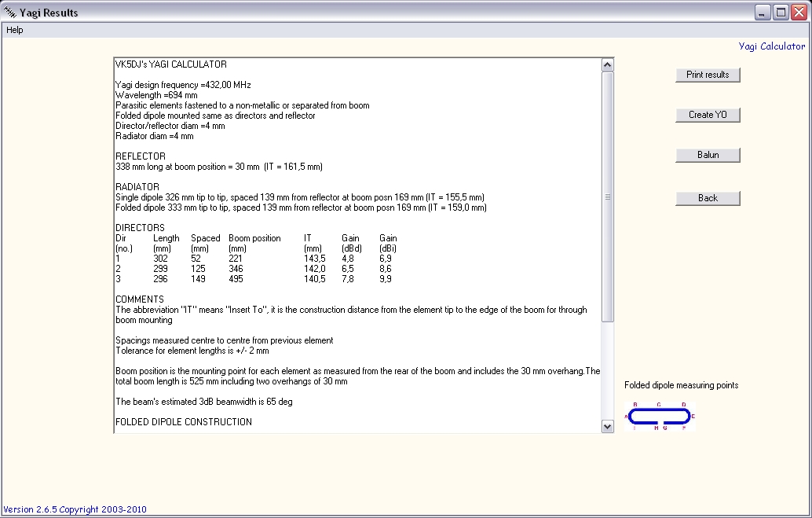812x518 pixels.
Task: Minimize the Yagi Results window
Action: (762, 13)
